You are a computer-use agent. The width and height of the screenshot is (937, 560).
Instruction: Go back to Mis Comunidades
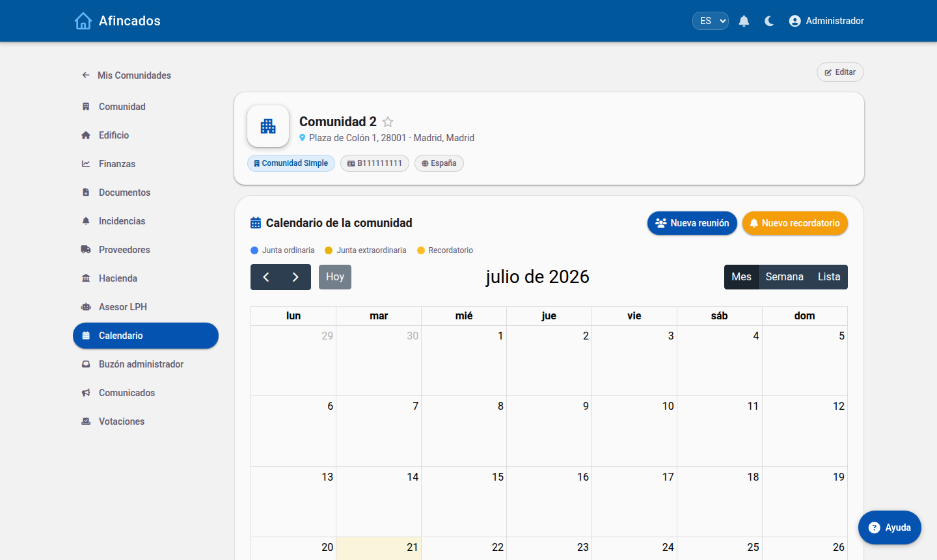127,75
